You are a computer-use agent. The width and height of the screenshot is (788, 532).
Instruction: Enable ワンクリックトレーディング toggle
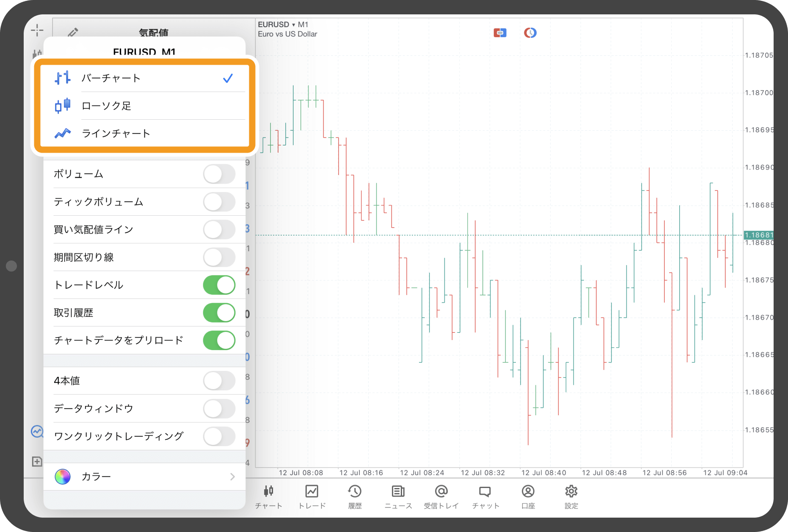pos(219,436)
